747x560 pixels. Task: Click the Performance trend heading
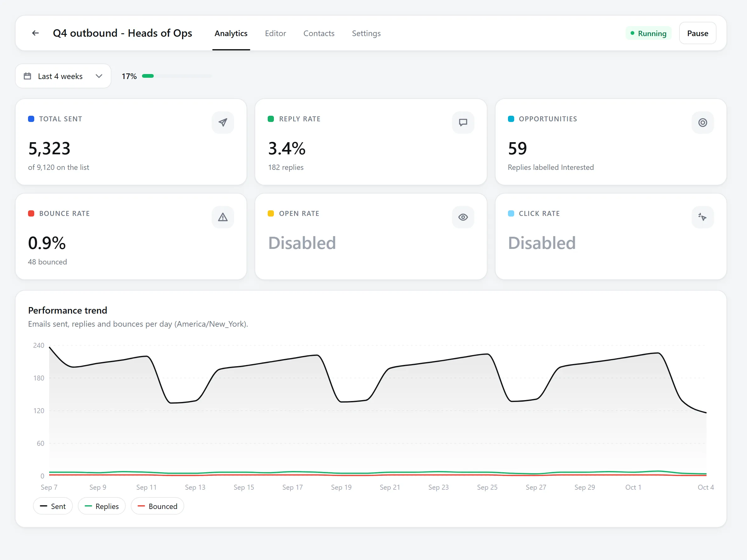68,310
